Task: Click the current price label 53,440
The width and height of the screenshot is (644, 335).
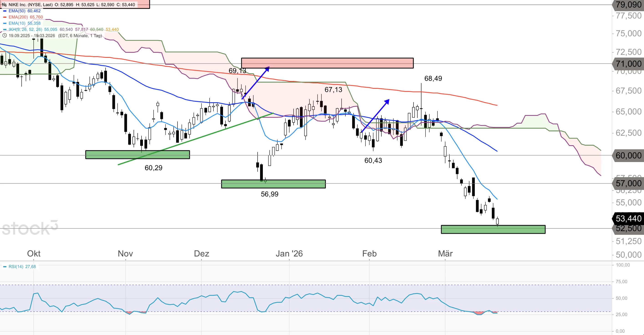Action: 629,218
